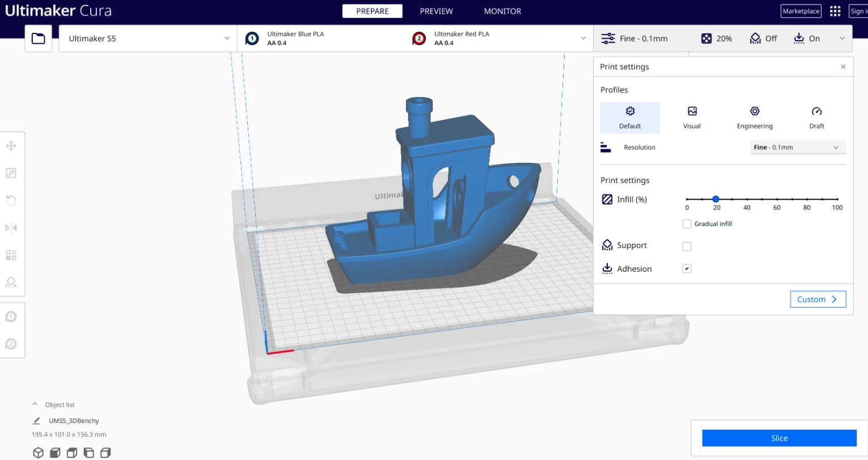This screenshot has height=460, width=868.
Task: Open the Resolution Fine - 0.1mm dropdown
Action: pyautogui.click(x=797, y=147)
